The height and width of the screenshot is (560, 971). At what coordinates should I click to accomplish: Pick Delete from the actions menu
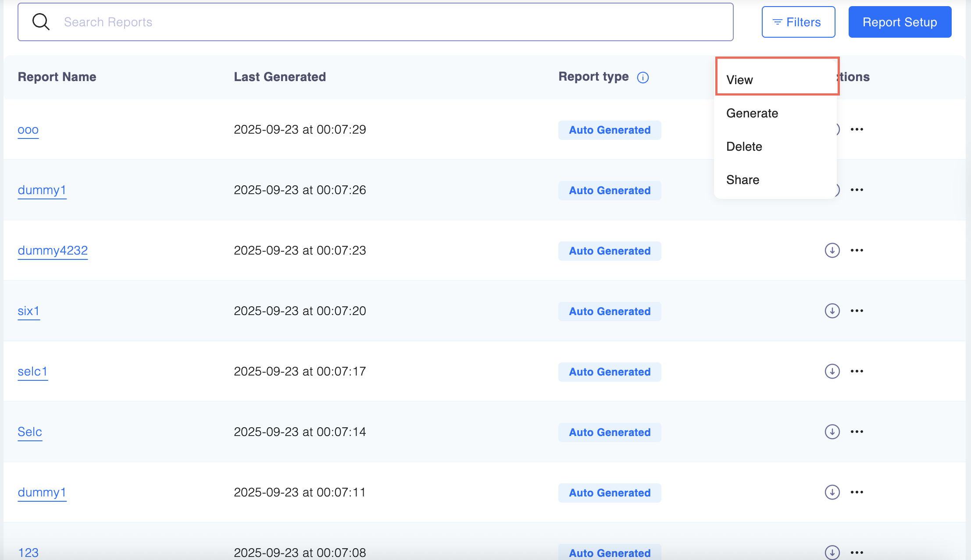coord(744,146)
